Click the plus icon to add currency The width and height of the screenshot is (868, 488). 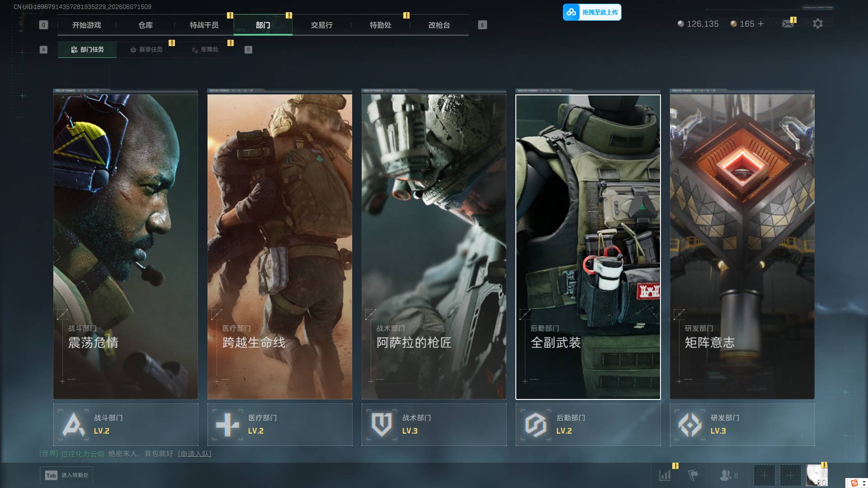coord(761,24)
